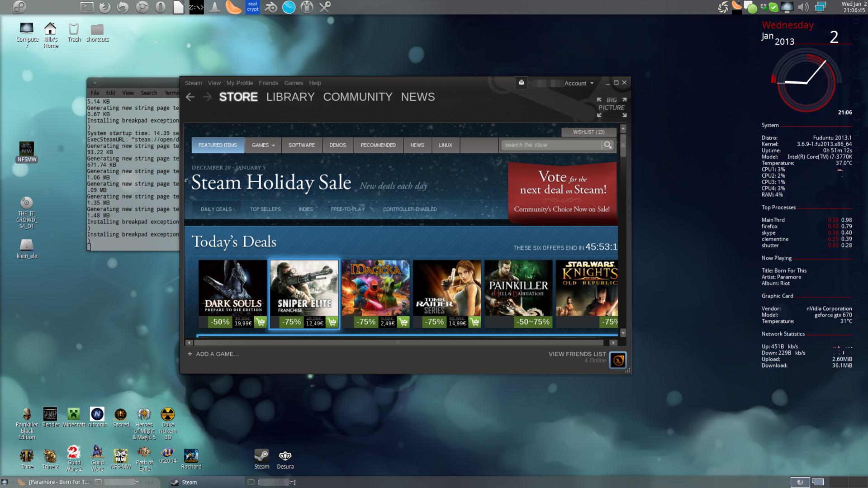Select the LINUX store tab
Screen dimensions: 868x488
pyautogui.click(x=446, y=145)
